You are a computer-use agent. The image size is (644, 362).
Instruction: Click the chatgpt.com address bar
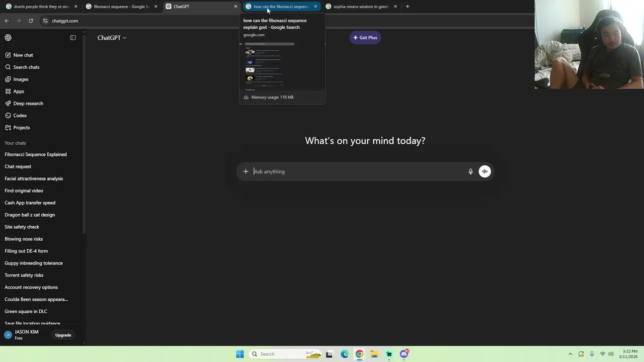tap(65, 21)
